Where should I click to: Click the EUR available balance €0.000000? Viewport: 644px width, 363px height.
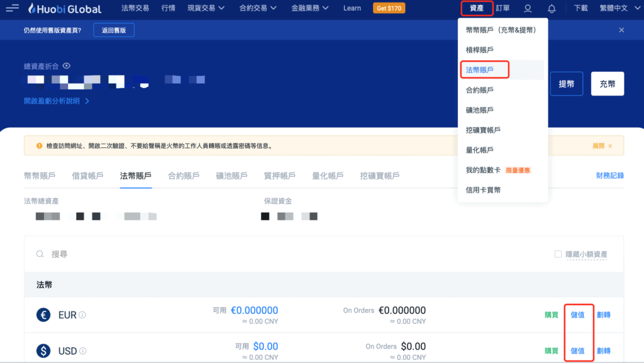pos(254,310)
